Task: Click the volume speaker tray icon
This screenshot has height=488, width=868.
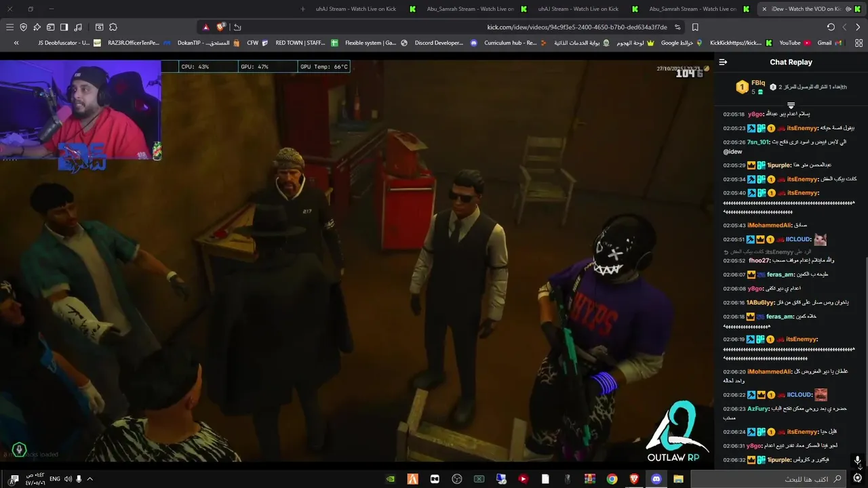Action: (68, 479)
